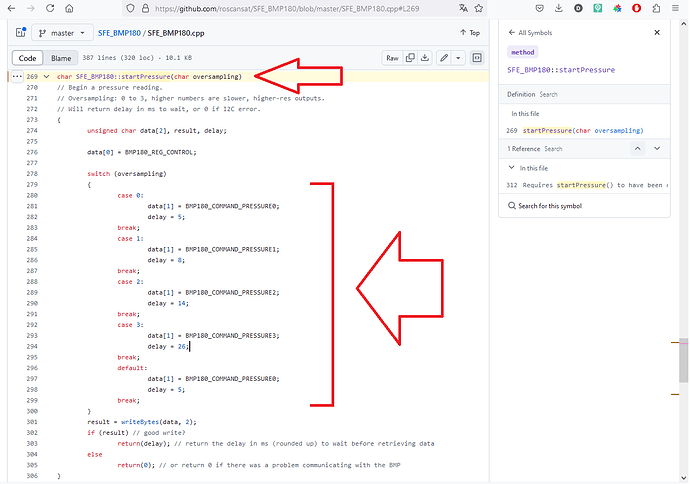
Task: Click the dark circular extension icon
Action: tap(578, 8)
